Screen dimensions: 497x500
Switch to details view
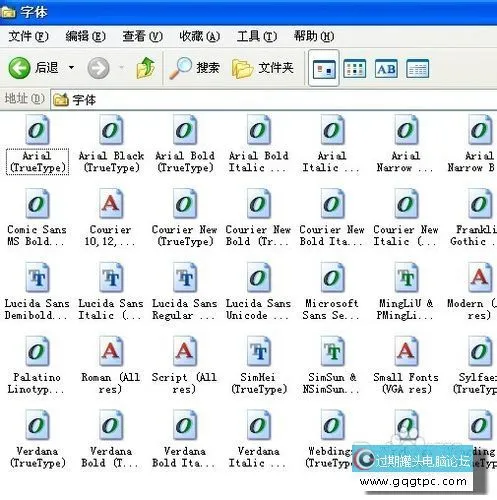point(418,69)
